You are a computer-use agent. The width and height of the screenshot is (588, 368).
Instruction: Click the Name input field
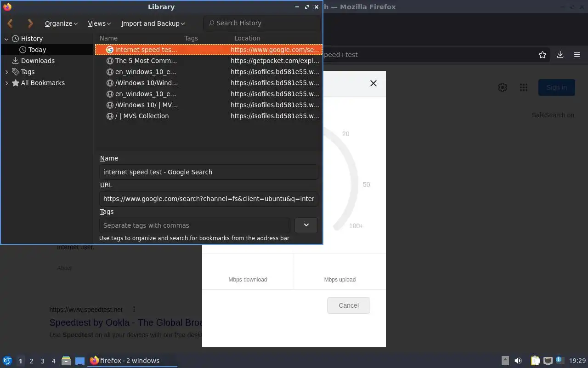(209, 172)
